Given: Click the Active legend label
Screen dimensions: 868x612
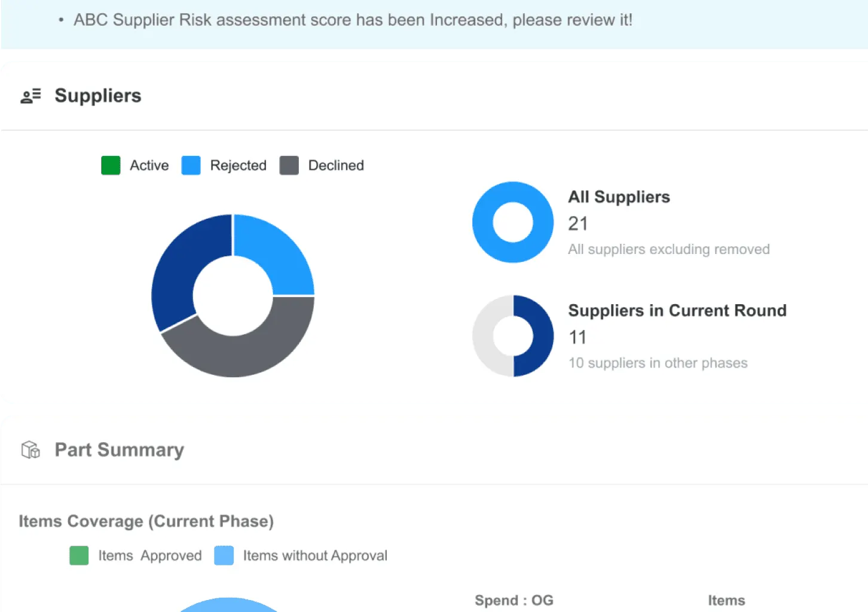Looking at the screenshot, I should click(149, 166).
